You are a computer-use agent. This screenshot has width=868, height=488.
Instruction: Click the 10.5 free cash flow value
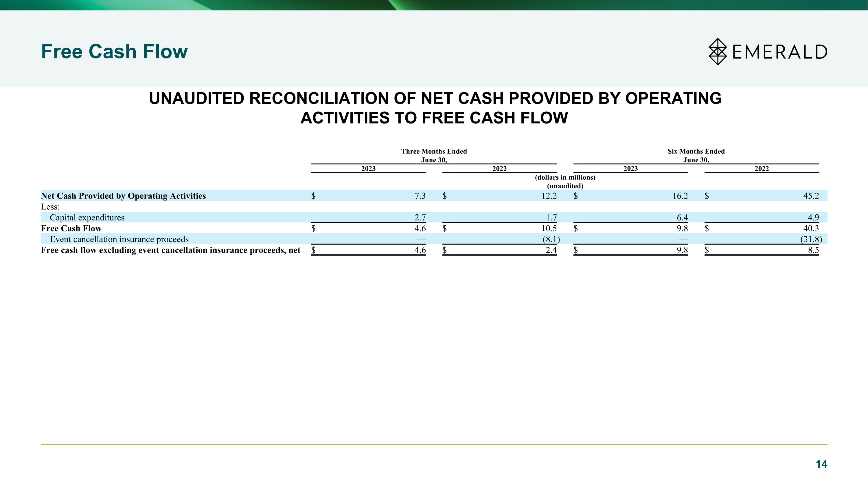pyautogui.click(x=549, y=228)
